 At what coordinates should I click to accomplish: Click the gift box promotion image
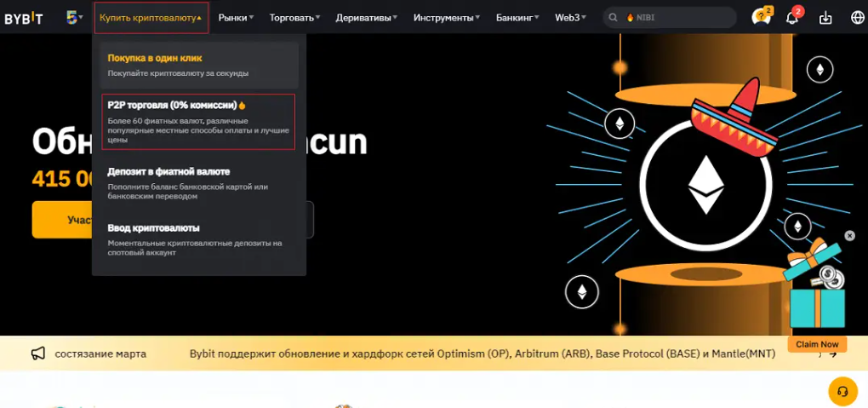[x=815, y=284]
